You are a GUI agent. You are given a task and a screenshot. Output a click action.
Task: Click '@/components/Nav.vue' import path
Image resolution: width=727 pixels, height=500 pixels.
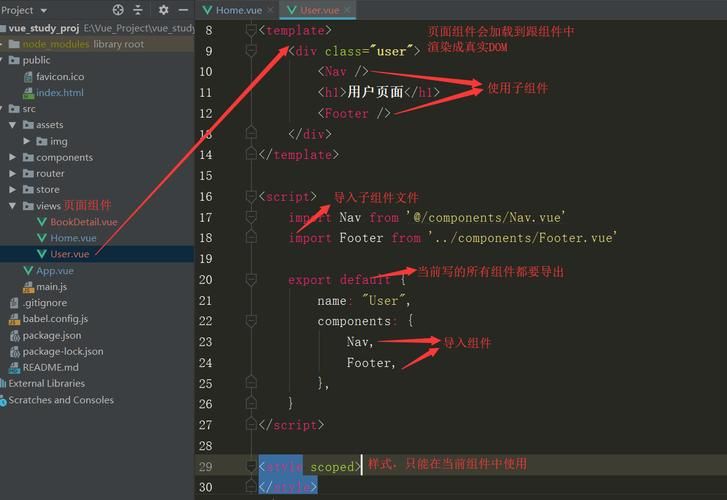point(486,217)
